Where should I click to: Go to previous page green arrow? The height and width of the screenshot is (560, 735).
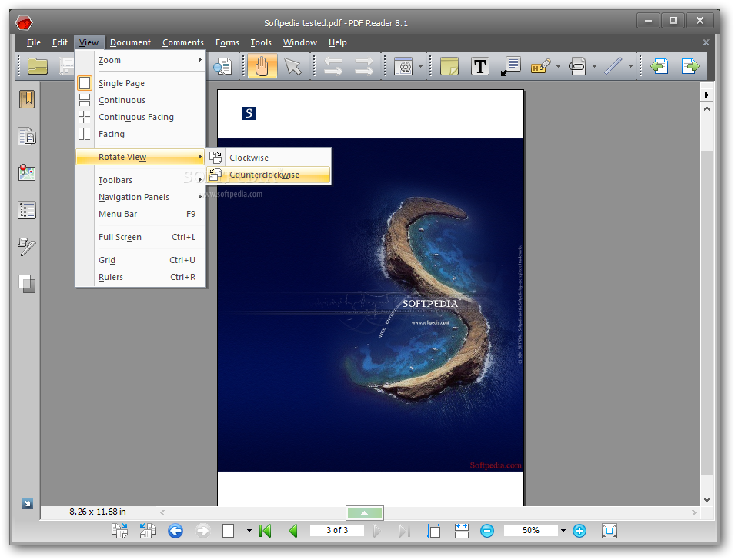coord(293,531)
